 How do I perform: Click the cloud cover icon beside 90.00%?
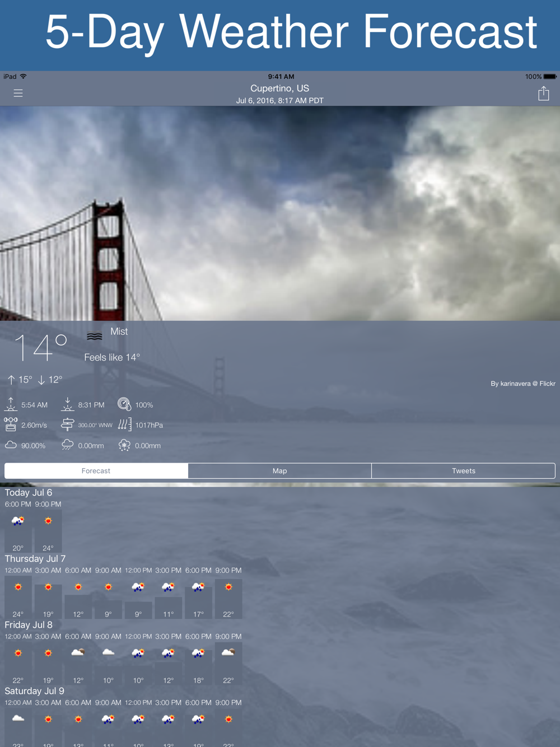[11, 445]
